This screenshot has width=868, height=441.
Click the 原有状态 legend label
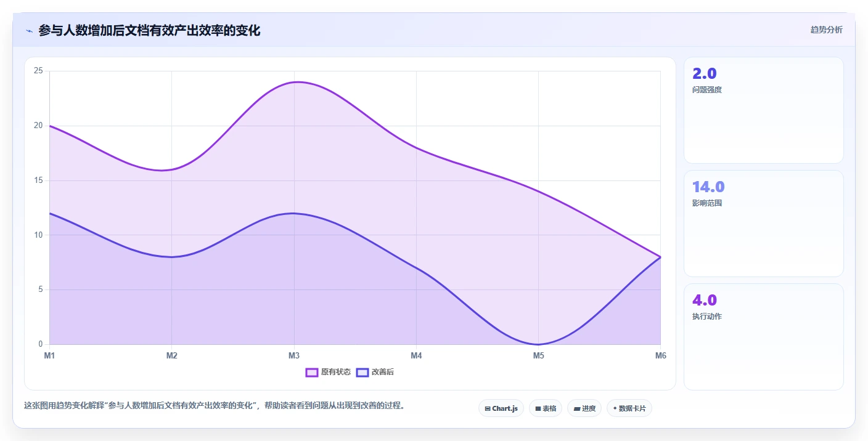(336, 372)
